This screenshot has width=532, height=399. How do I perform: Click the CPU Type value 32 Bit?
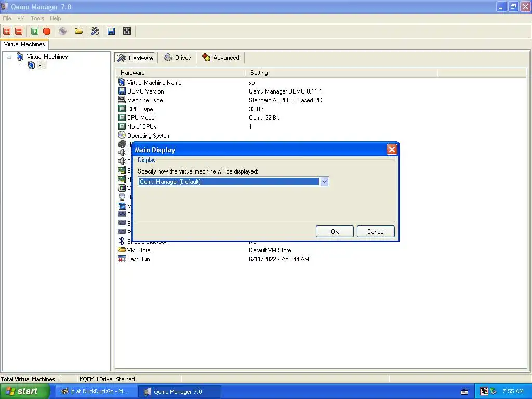coord(256,109)
